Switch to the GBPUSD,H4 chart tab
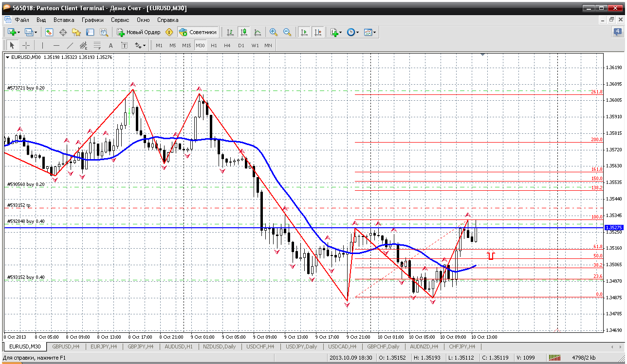This screenshot has height=364, width=627. [x=66, y=346]
